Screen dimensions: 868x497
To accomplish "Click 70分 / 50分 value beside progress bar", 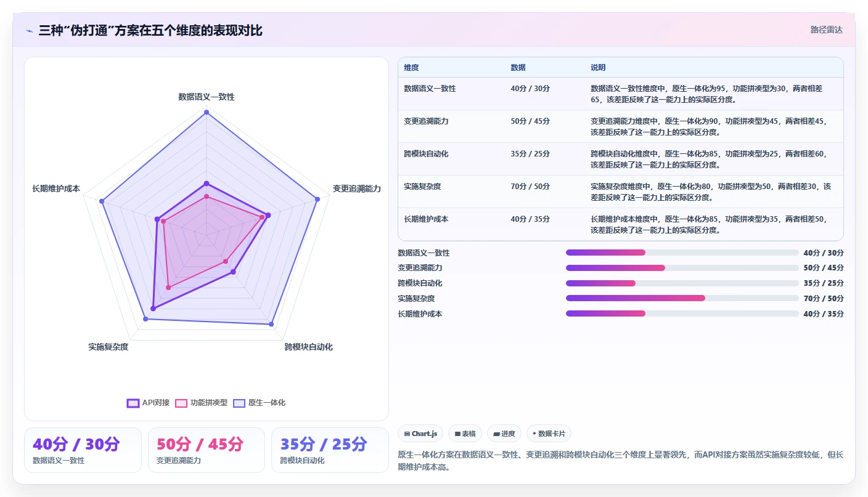I will click(x=824, y=299).
